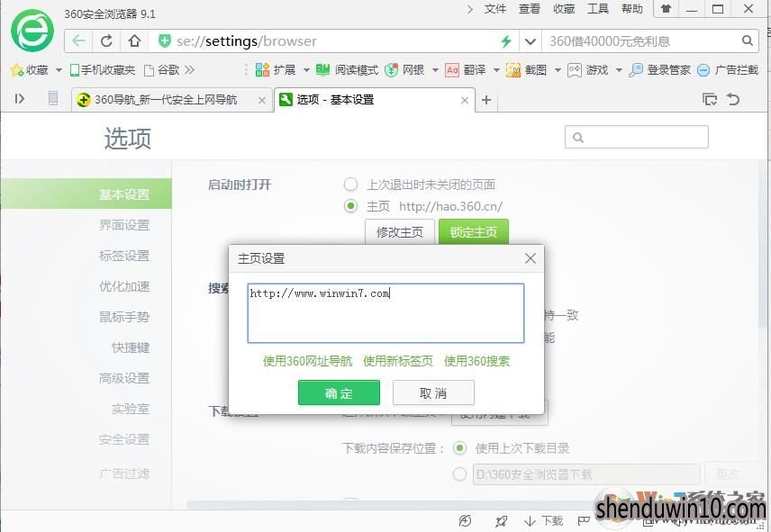Reload the page with refresh icon
This screenshot has height=532, width=771.
(106, 41)
